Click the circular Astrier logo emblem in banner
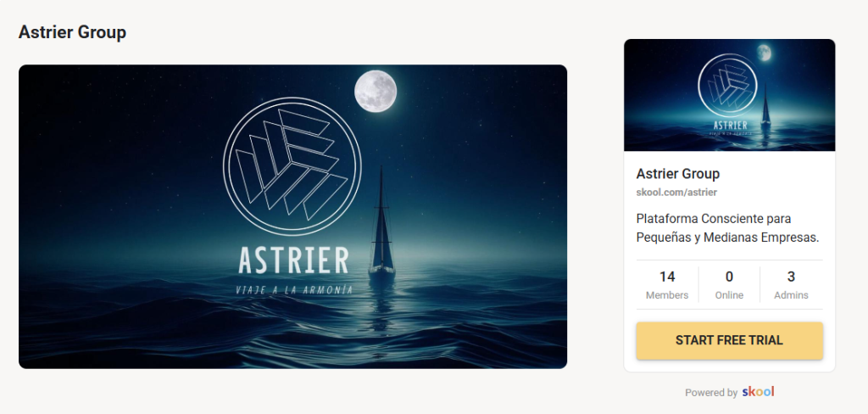This screenshot has width=868, height=414. (292, 166)
